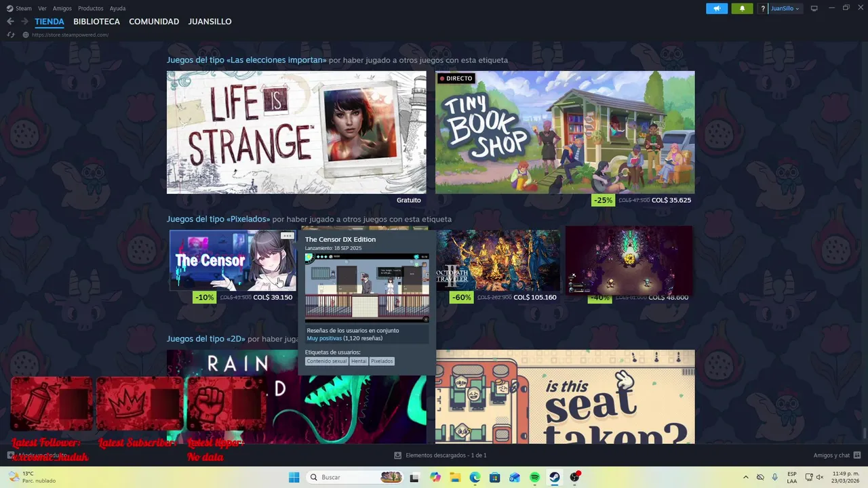Switch to the BIBLIOTECA tab
The image size is (868, 488).
(96, 22)
